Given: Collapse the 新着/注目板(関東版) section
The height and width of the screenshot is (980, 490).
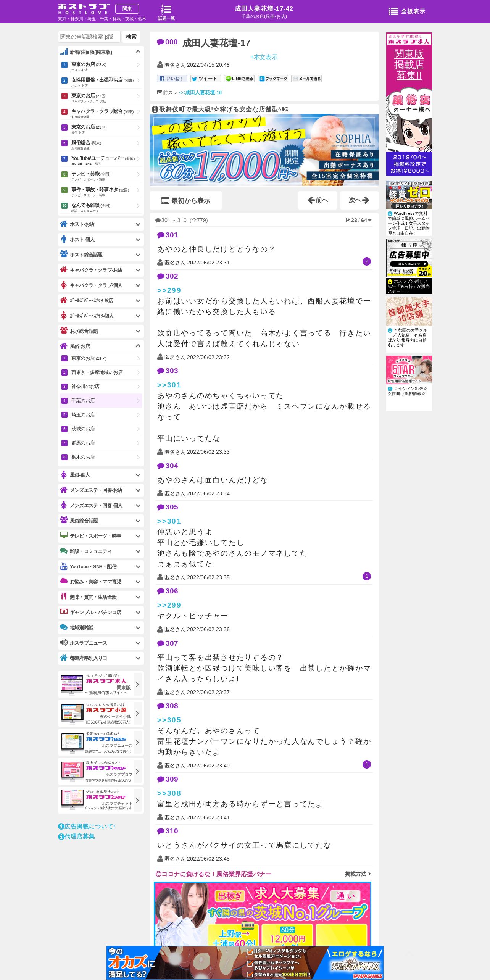Looking at the screenshot, I should tap(138, 52).
